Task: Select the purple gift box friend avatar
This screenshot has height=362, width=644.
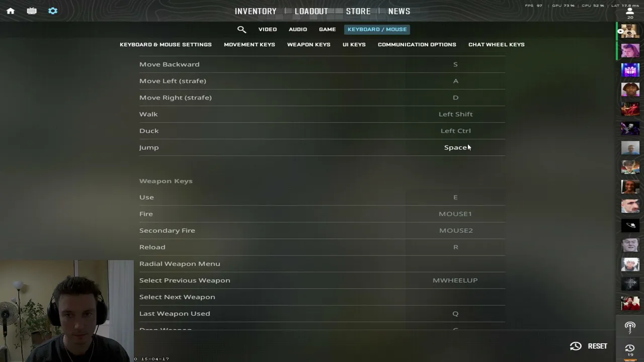Action: 630,70
